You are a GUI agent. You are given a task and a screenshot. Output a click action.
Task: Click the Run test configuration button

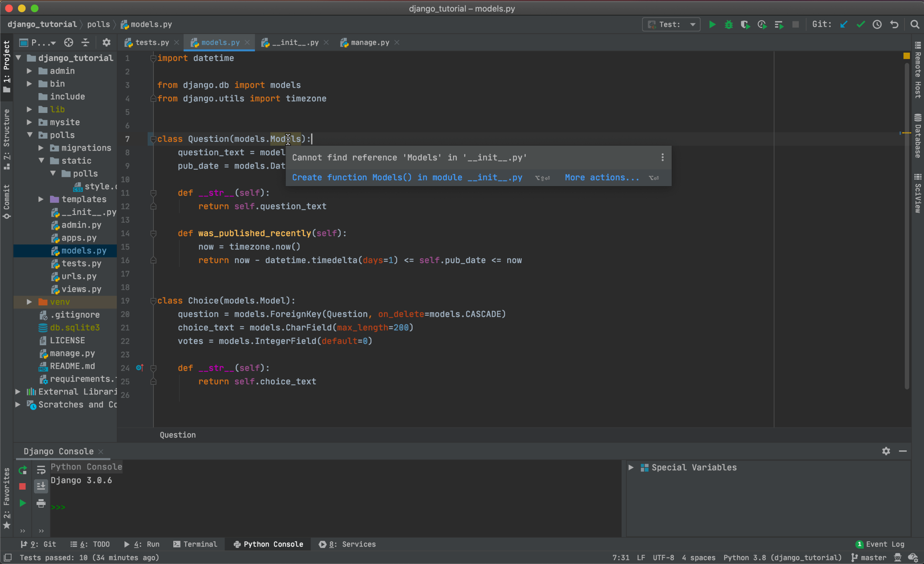tap(711, 25)
